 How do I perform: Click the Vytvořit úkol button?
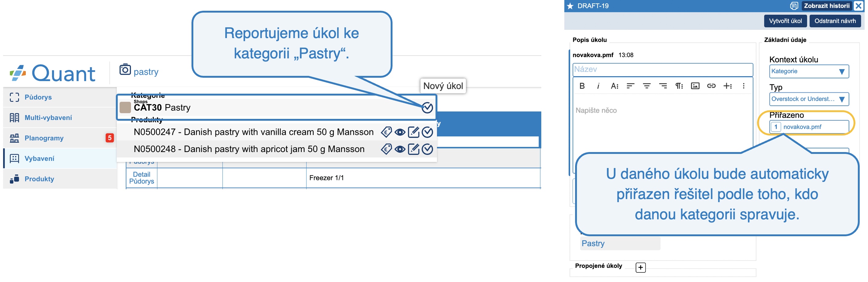[x=785, y=21]
